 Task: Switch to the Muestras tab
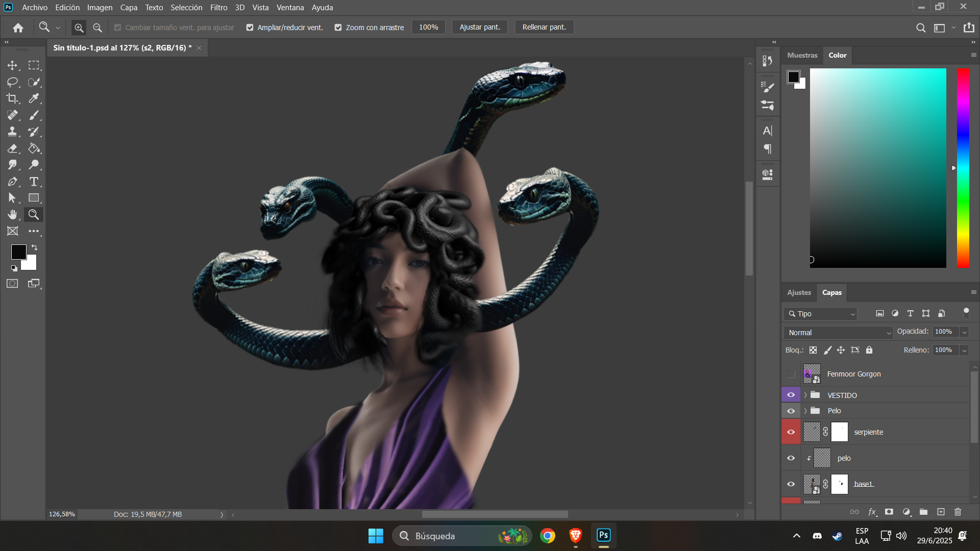[x=802, y=55]
